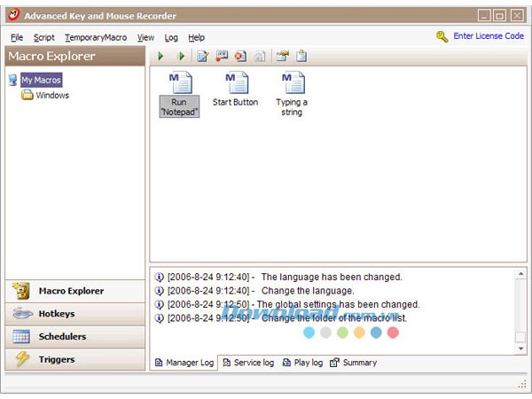Image resolution: width=532 pixels, height=399 pixels.
Task: Click the edit macro pencil icon
Action: pos(202,56)
